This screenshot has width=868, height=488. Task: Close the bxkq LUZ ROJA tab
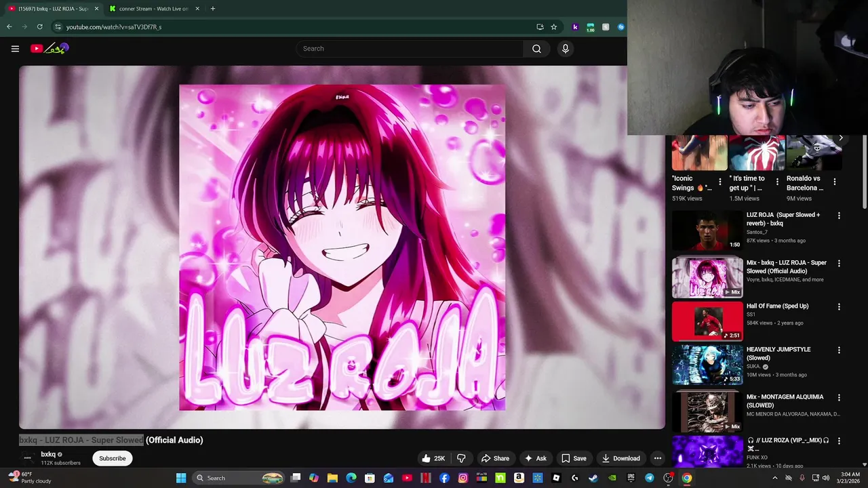pos(96,9)
